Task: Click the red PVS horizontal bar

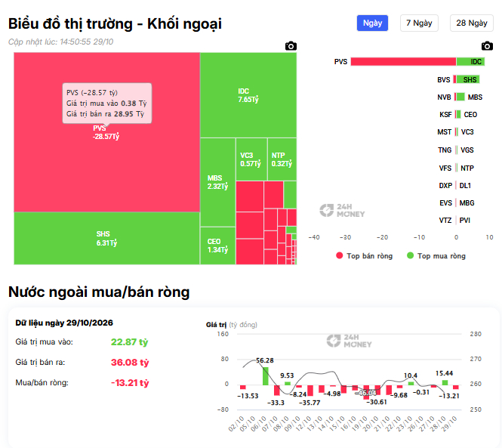Action: coord(403,61)
